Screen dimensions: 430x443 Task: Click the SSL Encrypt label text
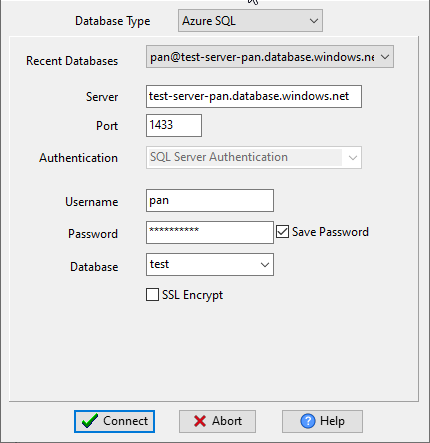(192, 295)
